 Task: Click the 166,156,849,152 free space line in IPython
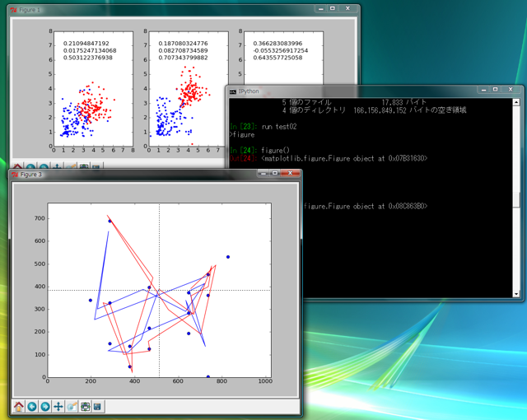coord(374,110)
